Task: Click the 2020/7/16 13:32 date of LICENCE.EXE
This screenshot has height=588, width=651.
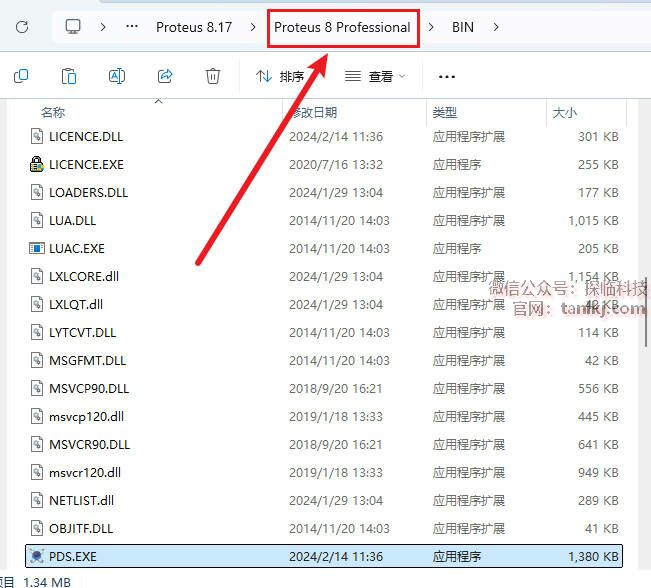Action: tap(336, 165)
